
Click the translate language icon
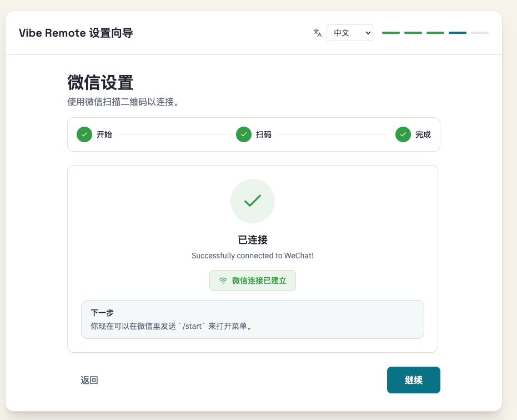click(x=318, y=33)
